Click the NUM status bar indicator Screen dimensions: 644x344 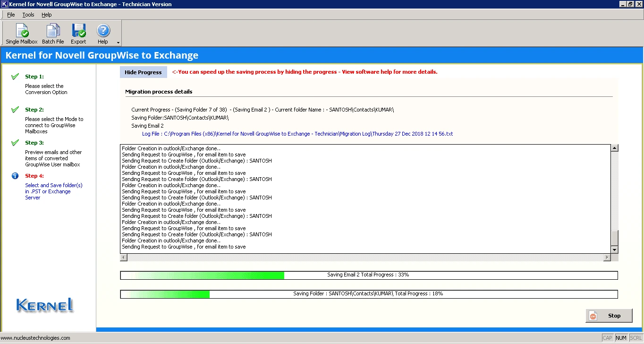pos(621,338)
